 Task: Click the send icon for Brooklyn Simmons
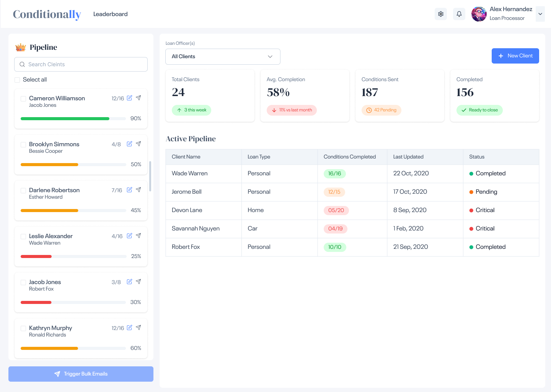(x=139, y=144)
